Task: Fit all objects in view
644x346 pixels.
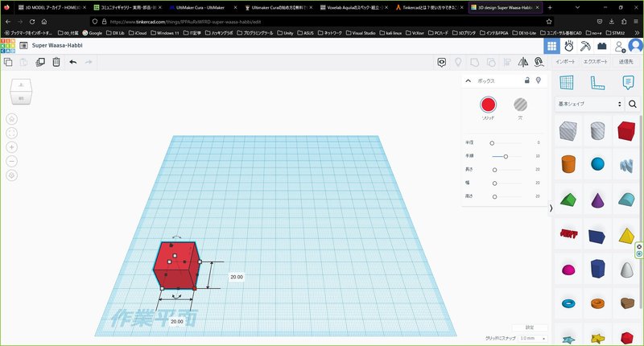Action: [x=12, y=133]
